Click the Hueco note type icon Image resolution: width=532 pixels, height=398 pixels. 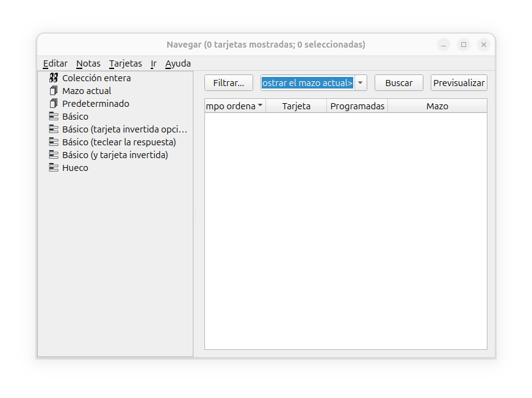pos(54,168)
